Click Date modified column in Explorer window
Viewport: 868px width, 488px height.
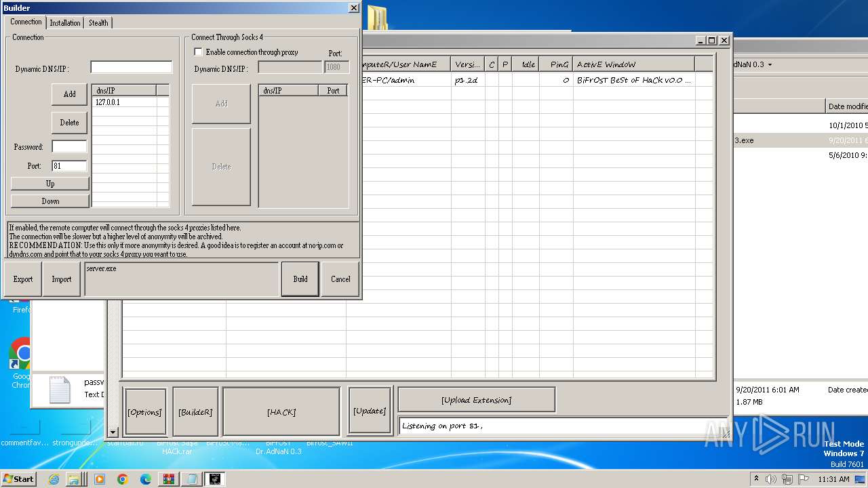(x=847, y=106)
